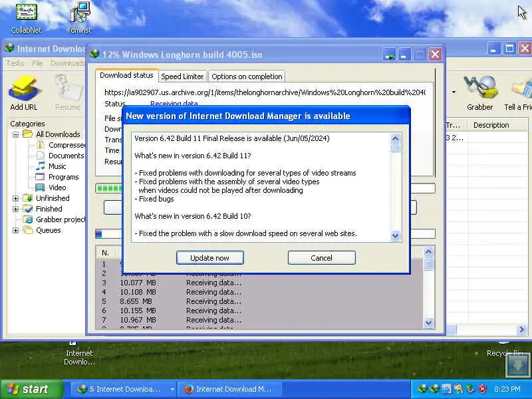The height and width of the screenshot is (399, 532).
Task: Select the Finished folder
Action: pyautogui.click(x=43, y=209)
